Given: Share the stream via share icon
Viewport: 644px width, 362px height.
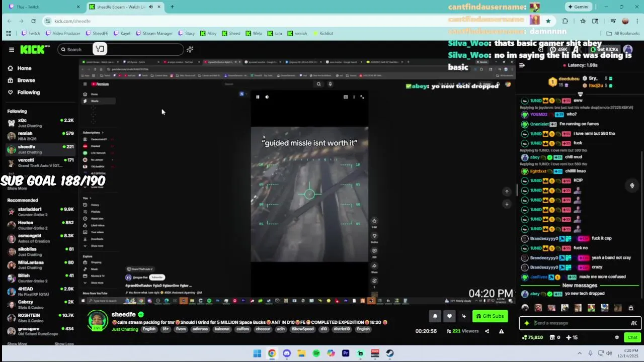Looking at the screenshot, I should [487, 331].
